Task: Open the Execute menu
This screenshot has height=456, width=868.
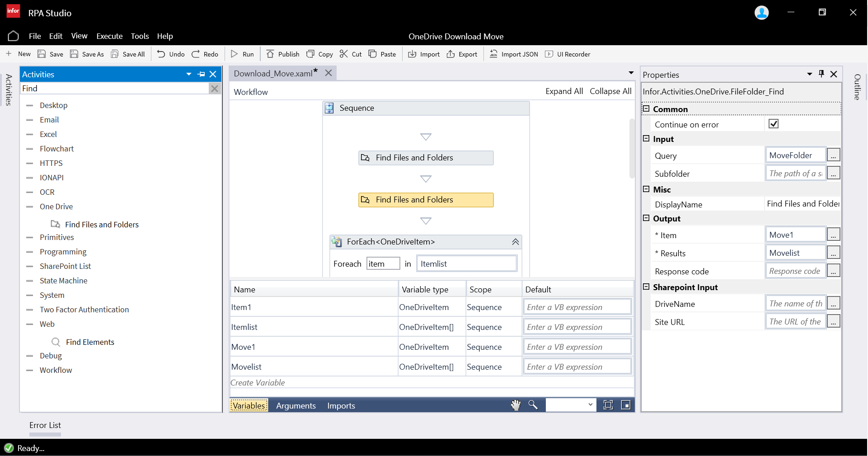Action: [x=109, y=36]
